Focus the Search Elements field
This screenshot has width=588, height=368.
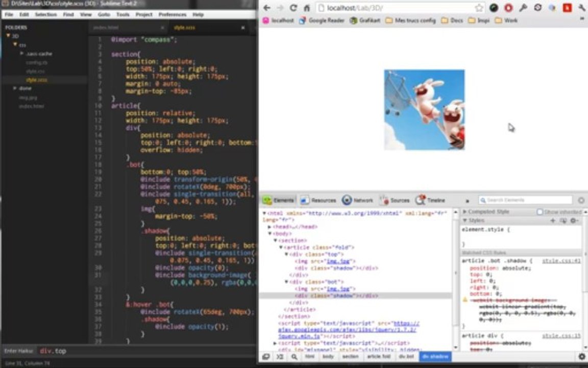coord(525,200)
